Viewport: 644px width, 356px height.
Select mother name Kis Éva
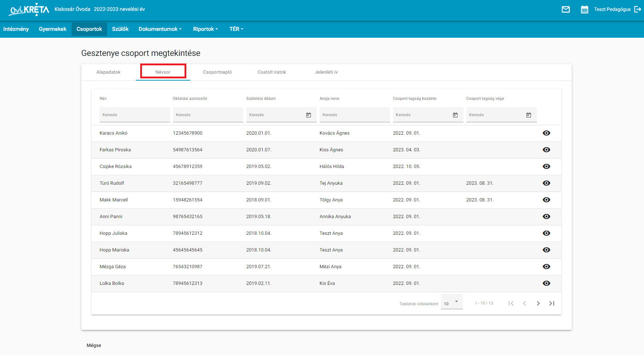(327, 283)
